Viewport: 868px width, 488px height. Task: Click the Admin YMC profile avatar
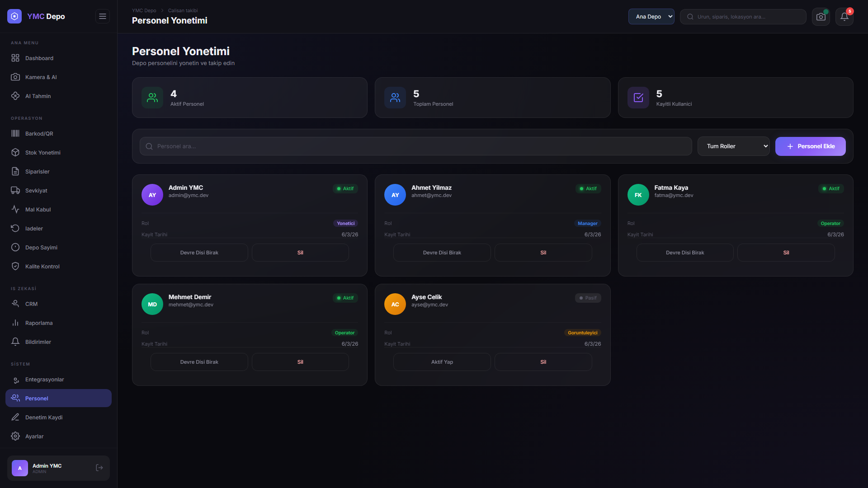pos(20,468)
